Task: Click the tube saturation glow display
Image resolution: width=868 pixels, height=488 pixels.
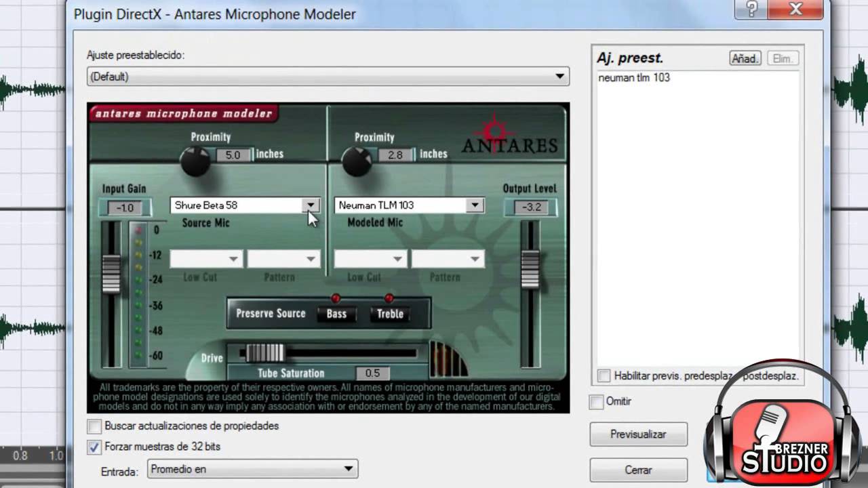Action: 448,359
